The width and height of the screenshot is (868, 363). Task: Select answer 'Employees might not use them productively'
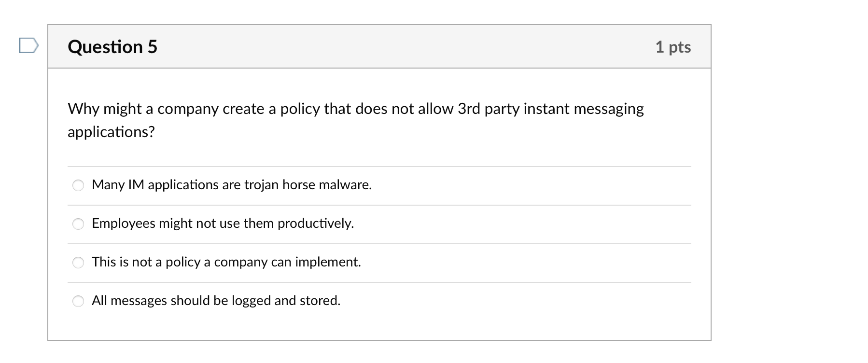click(78, 223)
